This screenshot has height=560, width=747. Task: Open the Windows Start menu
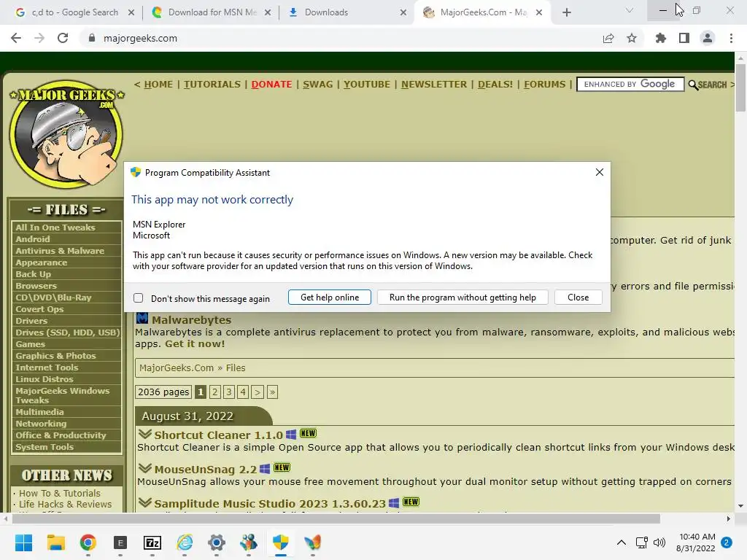pos(24,542)
